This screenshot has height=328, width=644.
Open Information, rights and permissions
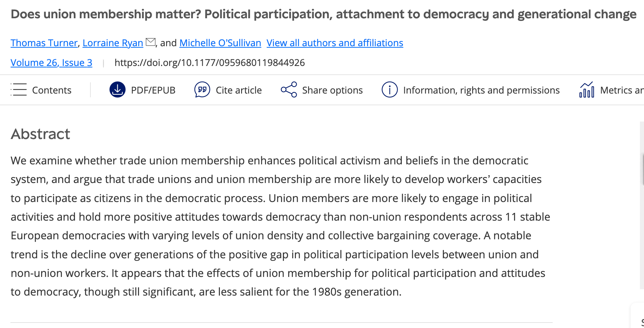click(x=481, y=90)
